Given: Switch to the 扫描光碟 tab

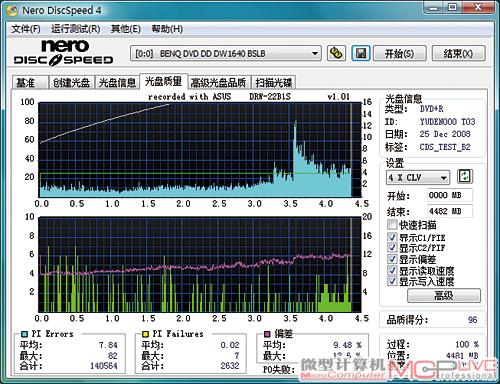Looking at the screenshot, I should click(274, 82).
